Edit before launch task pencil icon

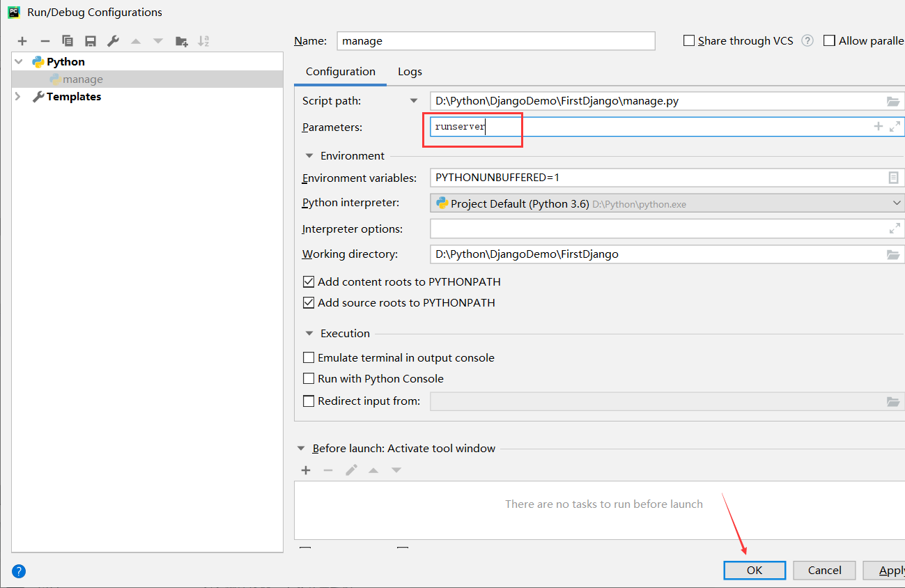tap(351, 470)
